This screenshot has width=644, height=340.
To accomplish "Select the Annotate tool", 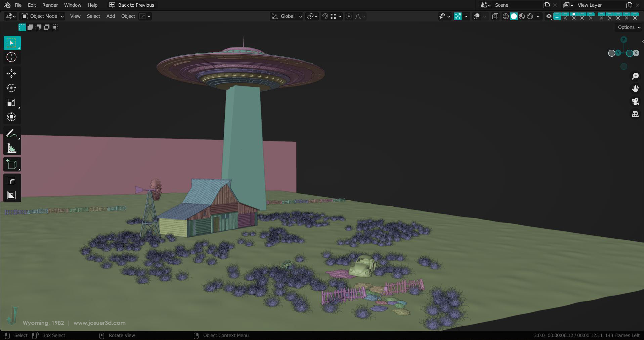I will 12,133.
